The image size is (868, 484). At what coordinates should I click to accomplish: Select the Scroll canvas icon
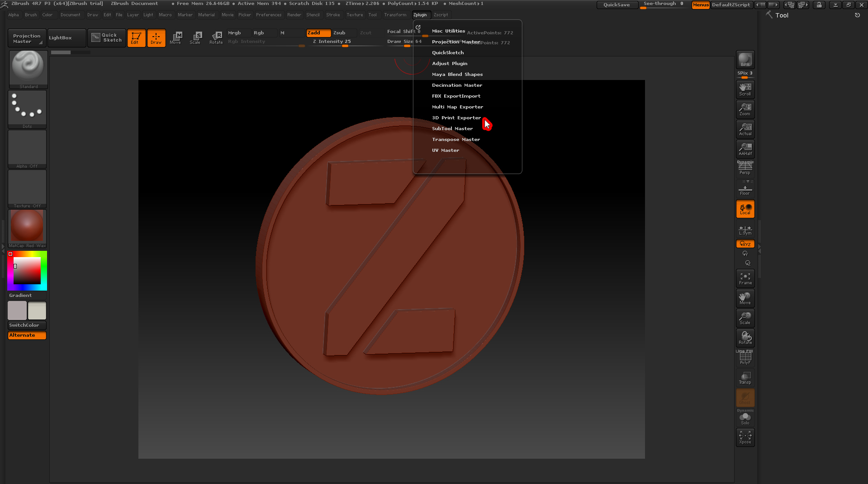coord(745,89)
